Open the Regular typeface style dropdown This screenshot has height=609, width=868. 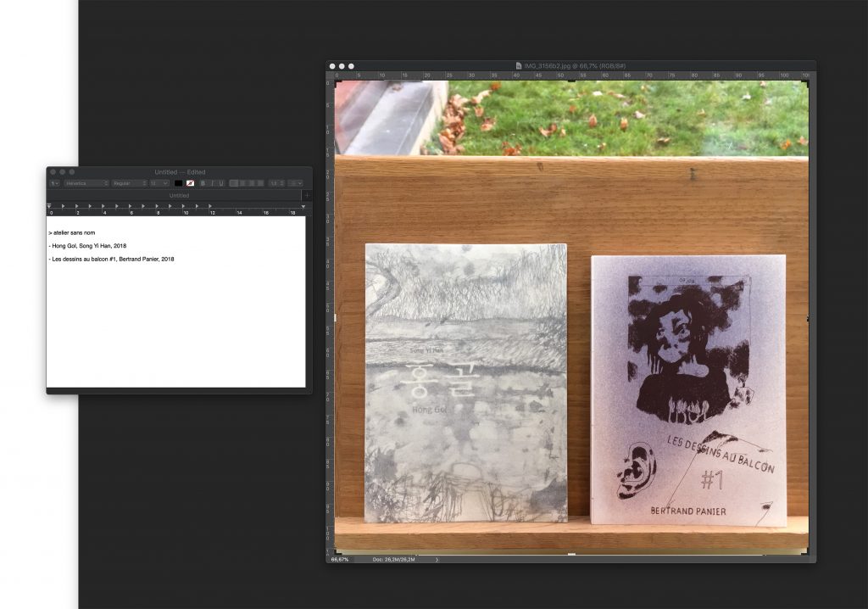tap(129, 183)
